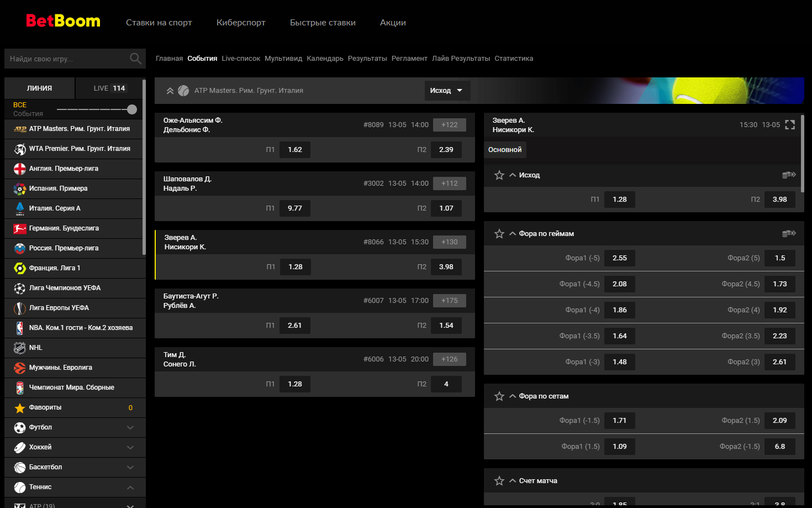Viewport: 812px width, 508px height.
Task: Open Ставки на спорт menu
Action: coord(159,23)
